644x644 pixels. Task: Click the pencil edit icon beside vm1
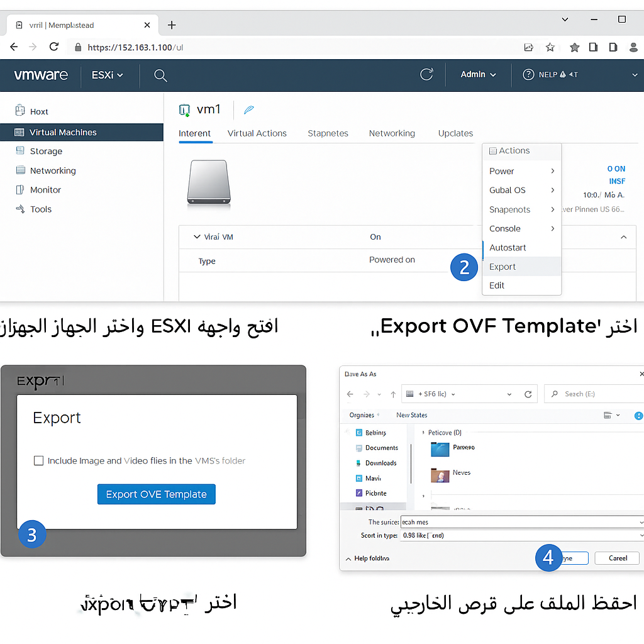click(x=249, y=110)
